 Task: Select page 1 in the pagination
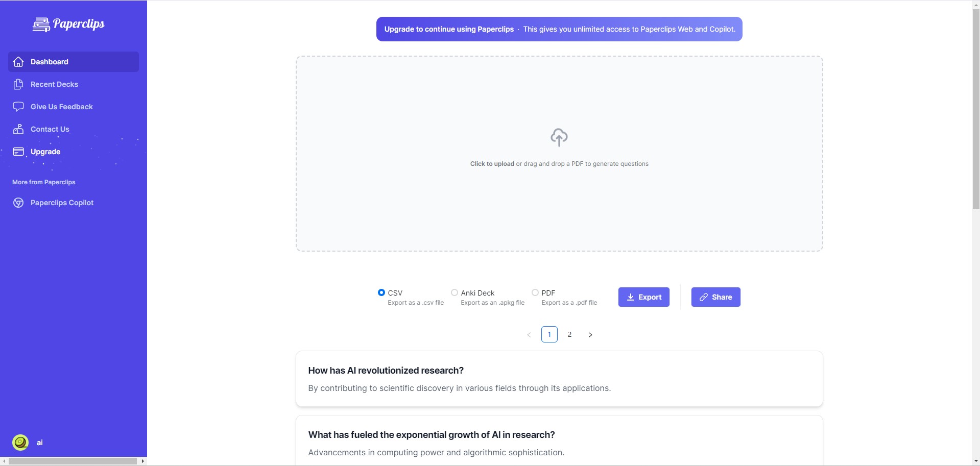click(x=549, y=334)
